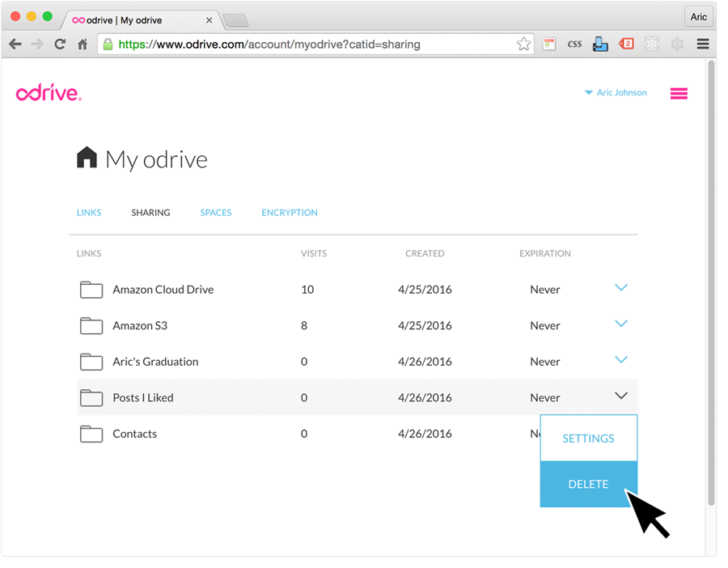Click the browser address bar
This screenshot has width=728, height=568.
click(307, 45)
